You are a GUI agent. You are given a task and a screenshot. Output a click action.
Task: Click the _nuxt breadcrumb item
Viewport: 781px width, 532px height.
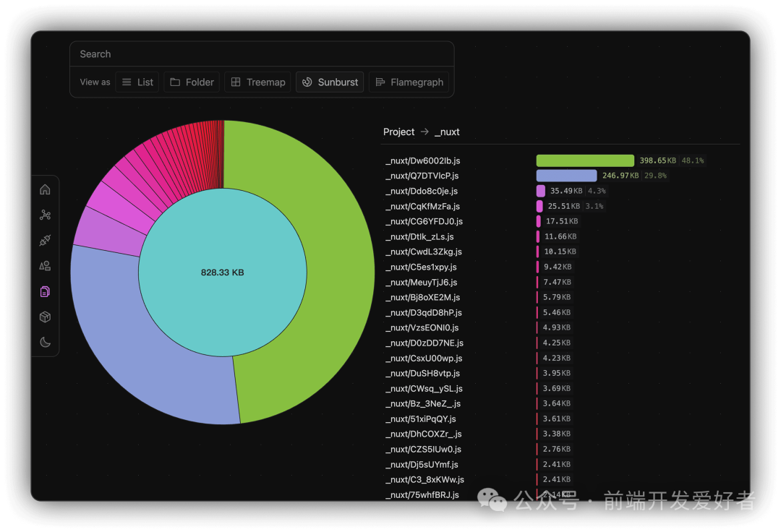click(447, 132)
